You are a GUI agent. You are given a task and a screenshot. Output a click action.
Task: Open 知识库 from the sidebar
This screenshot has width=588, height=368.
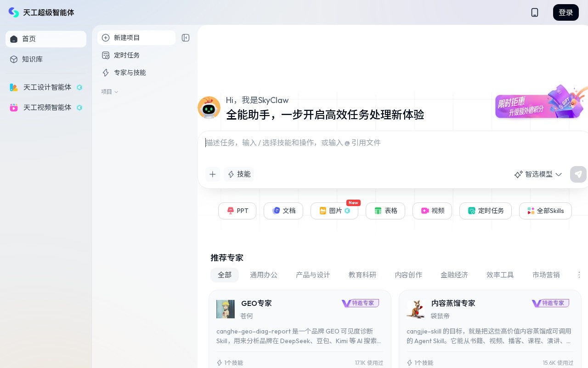[x=46, y=59]
